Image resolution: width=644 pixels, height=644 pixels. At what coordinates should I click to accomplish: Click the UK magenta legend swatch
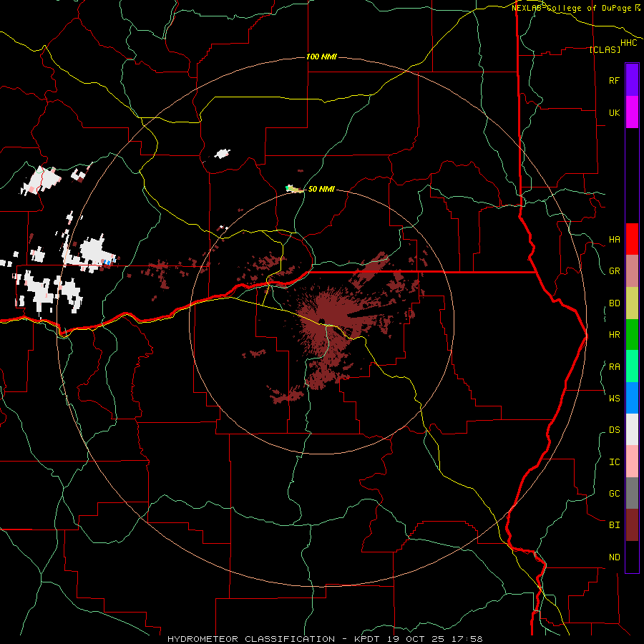pyautogui.click(x=632, y=112)
